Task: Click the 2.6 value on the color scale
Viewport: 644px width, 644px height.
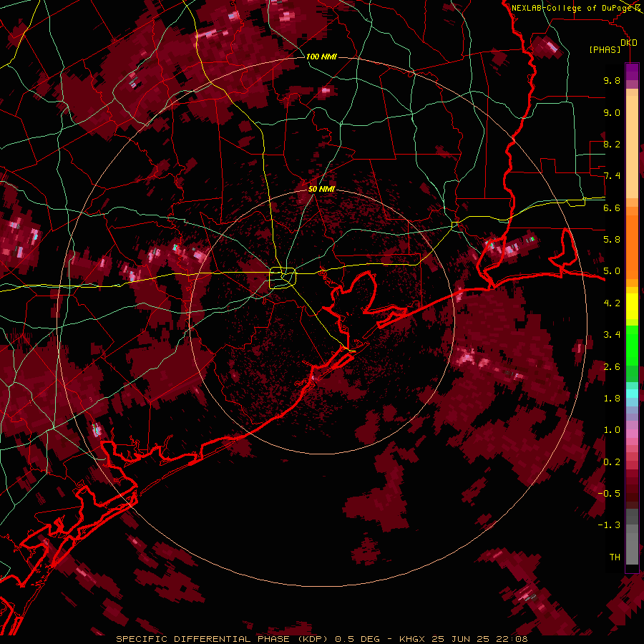Action: (612, 367)
